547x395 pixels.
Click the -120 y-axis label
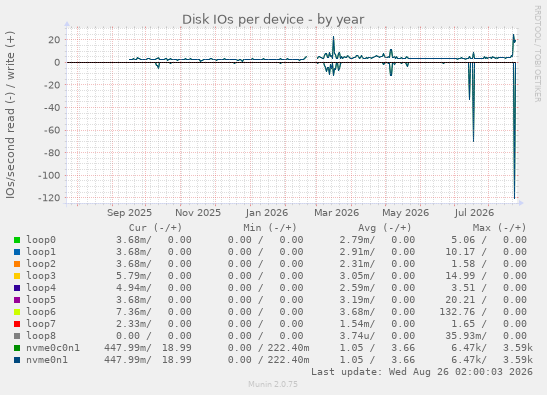coord(49,198)
